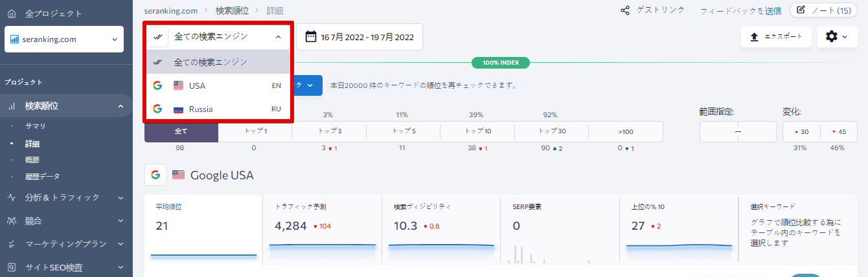
Task: Collapse the 検索順位 sidebar section
Action: (x=121, y=105)
